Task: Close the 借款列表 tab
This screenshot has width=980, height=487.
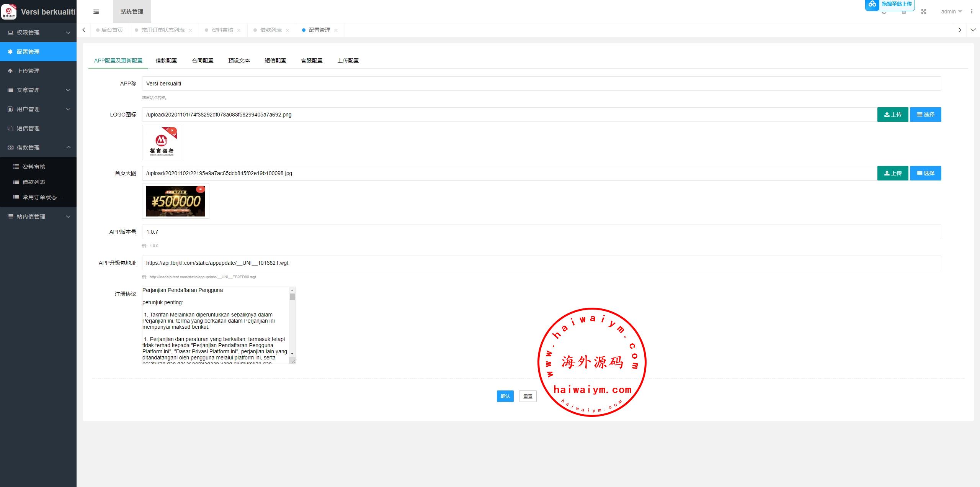Action: (x=287, y=30)
